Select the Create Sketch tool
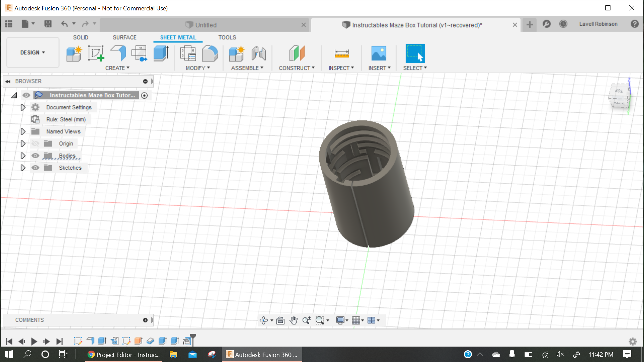 96,54
